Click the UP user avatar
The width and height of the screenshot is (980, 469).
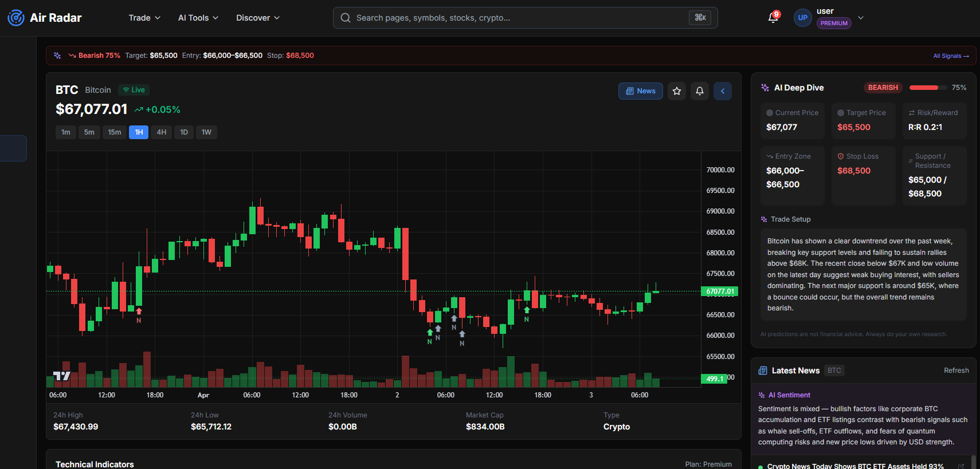(x=803, y=18)
